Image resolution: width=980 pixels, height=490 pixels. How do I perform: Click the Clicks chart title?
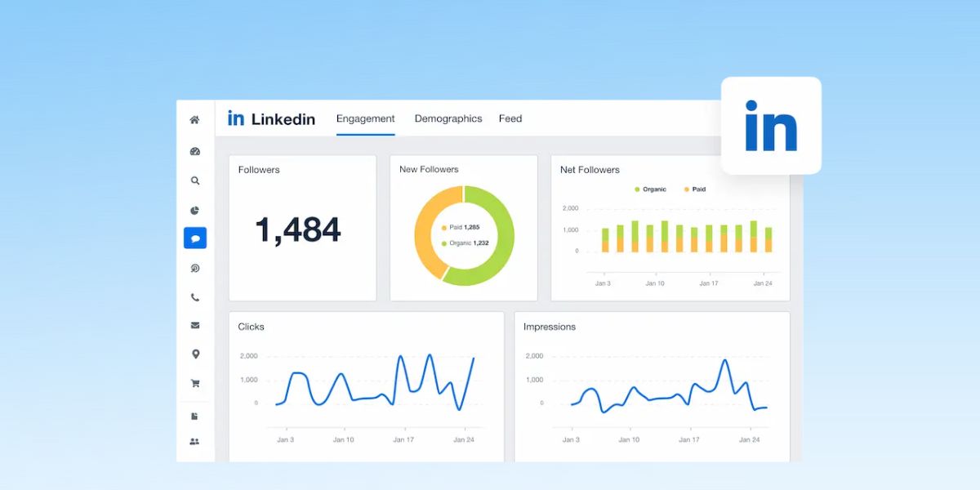click(x=251, y=327)
